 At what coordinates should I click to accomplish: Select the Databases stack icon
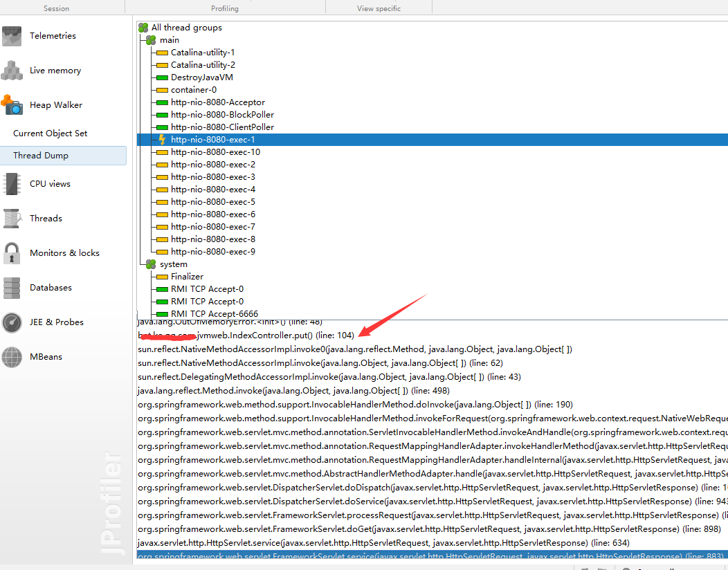(12, 288)
